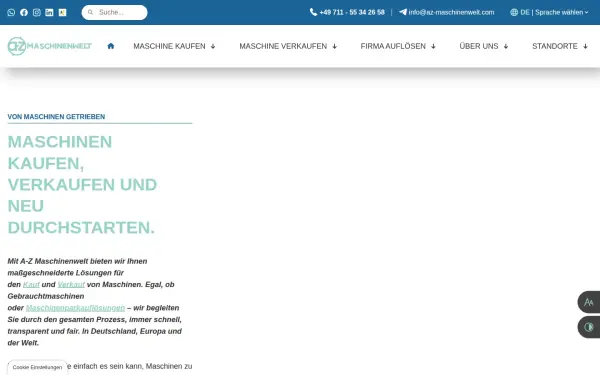Toggle the contrast mode button

tap(589, 327)
